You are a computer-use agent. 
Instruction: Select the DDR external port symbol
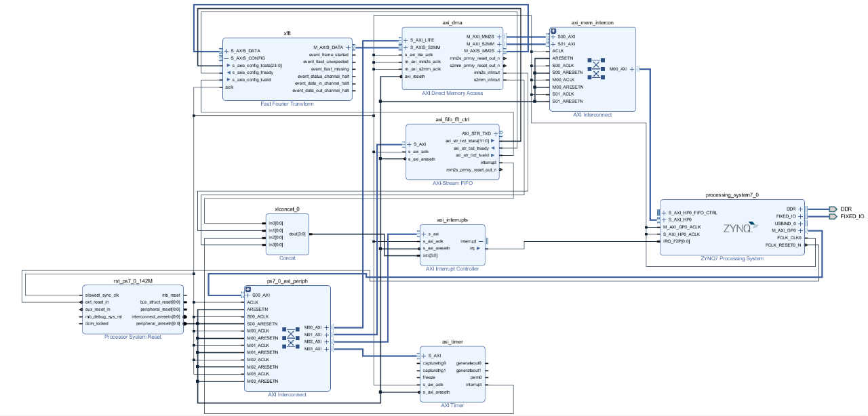[833, 209]
